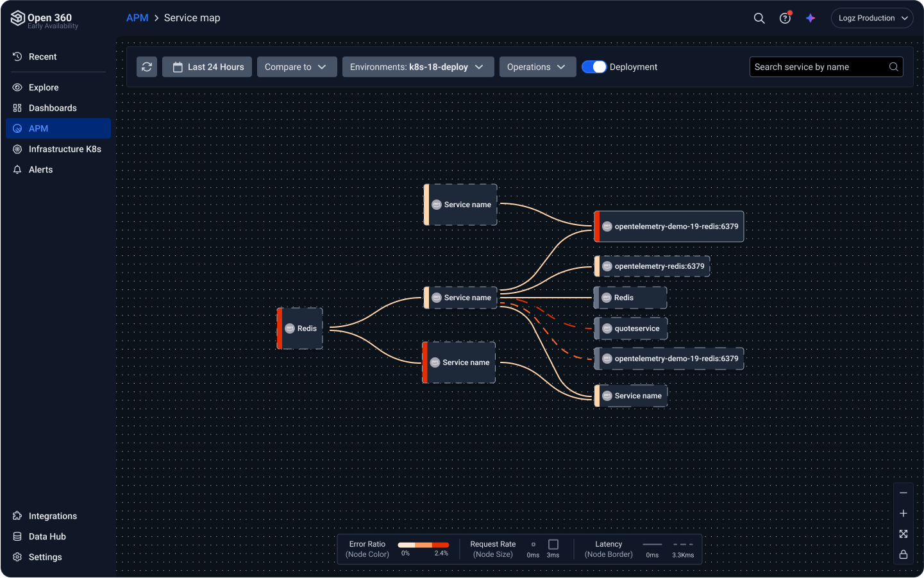The height and width of the screenshot is (578, 924).
Task: Click the Infrastructure K8s icon in sidebar
Action: 17,149
